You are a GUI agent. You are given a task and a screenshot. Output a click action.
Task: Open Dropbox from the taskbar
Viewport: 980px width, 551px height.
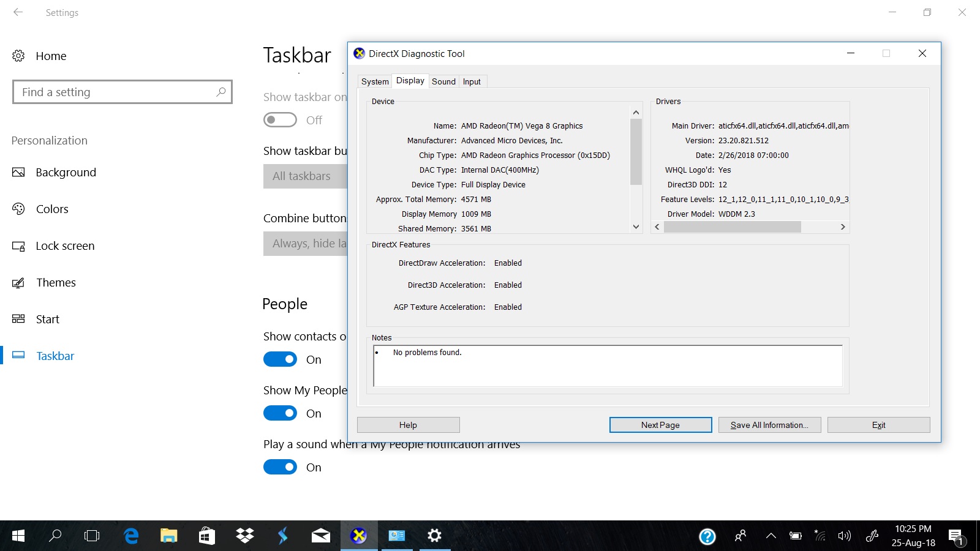(245, 536)
